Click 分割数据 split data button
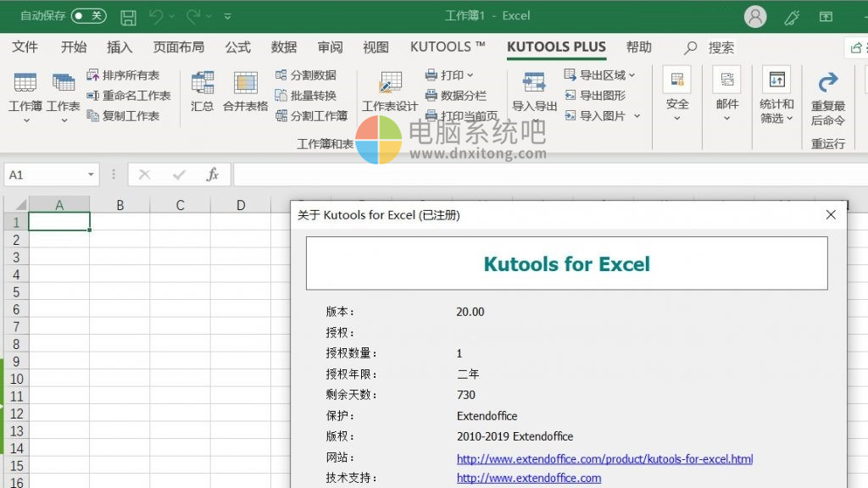The width and height of the screenshot is (868, 488). [x=305, y=75]
